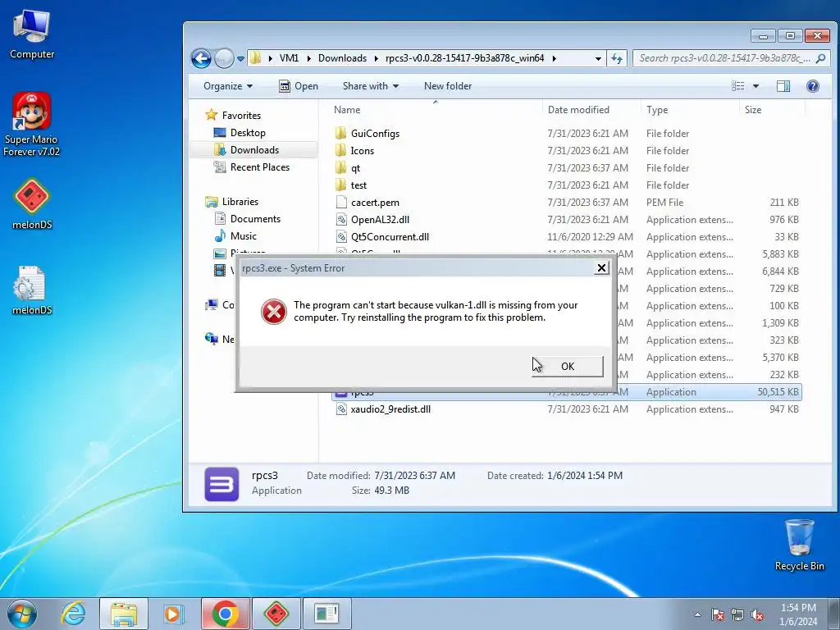Select Desktop under Favorites

tap(248, 132)
